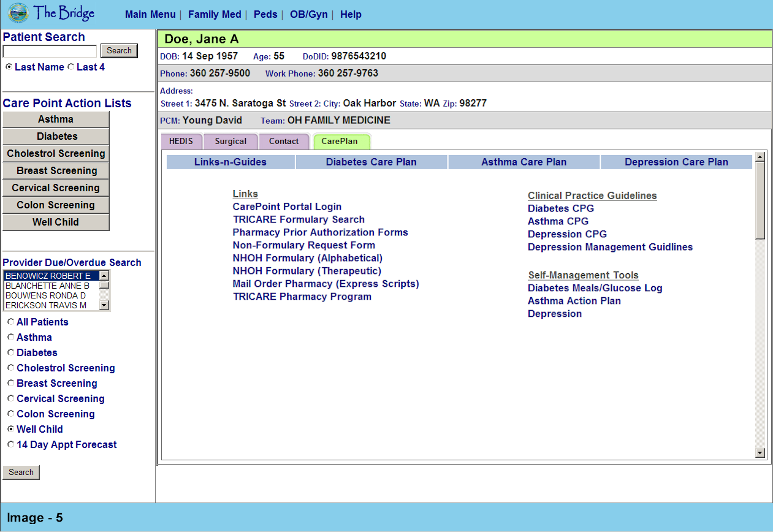Open Cervical Screening action list button

56,188
